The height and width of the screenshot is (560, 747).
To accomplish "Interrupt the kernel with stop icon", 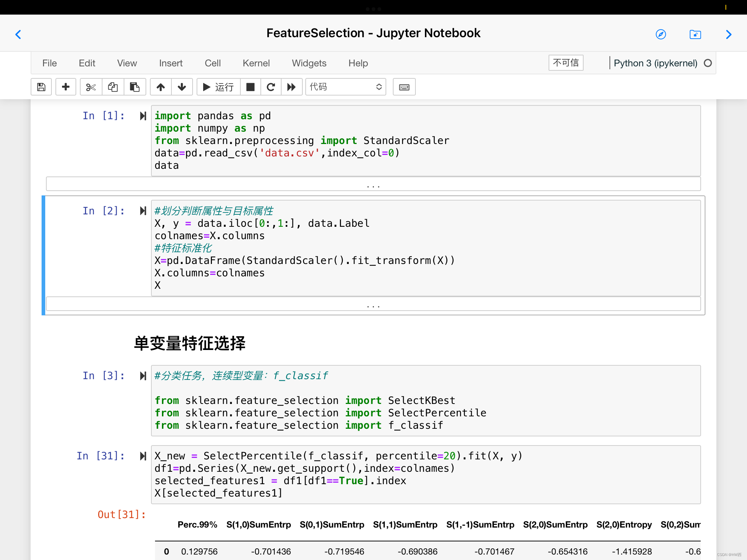I will (250, 87).
